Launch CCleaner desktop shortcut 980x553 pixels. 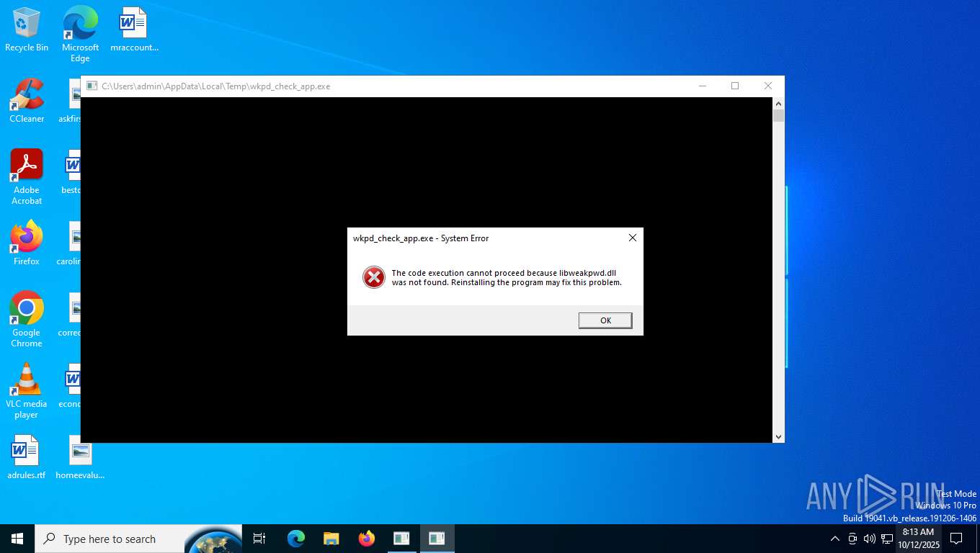[27, 101]
